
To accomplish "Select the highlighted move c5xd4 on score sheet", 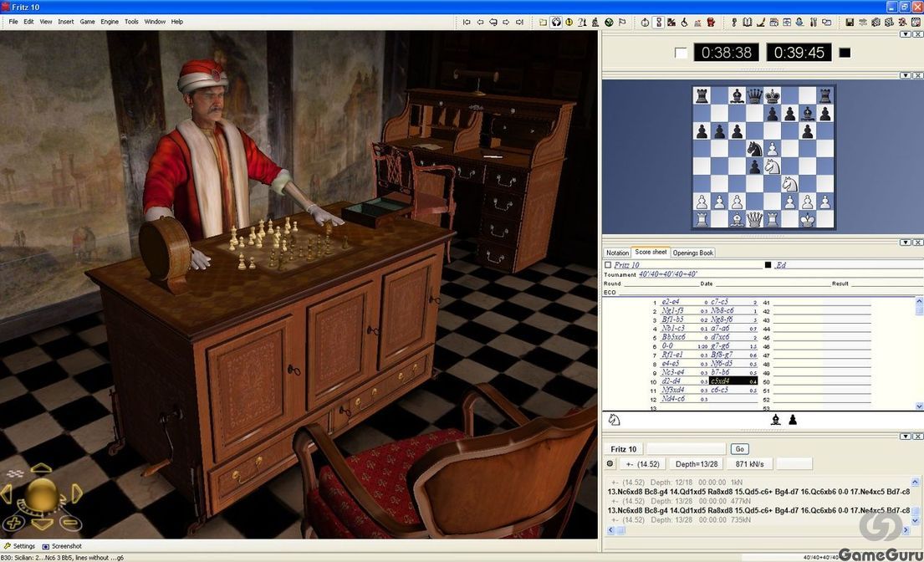I will click(x=733, y=381).
